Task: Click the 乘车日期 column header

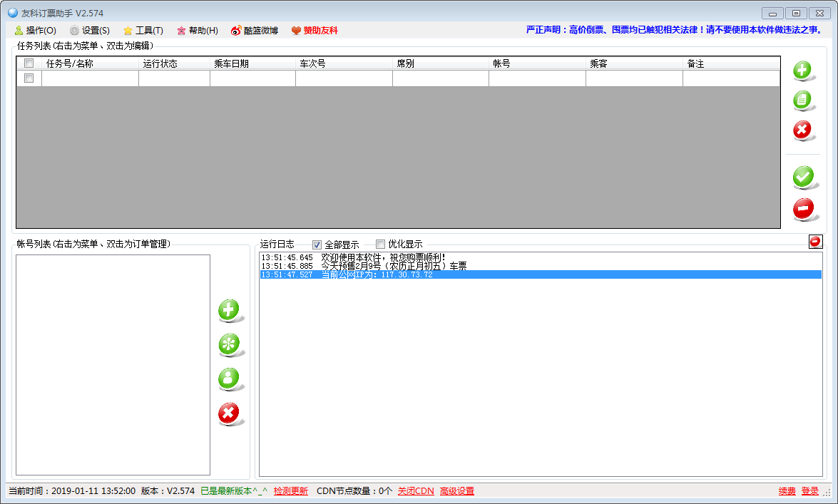Action: click(x=252, y=63)
